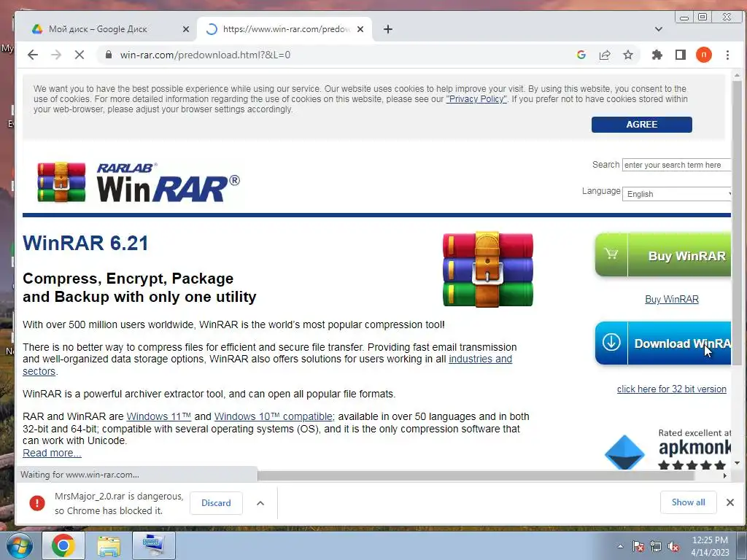Click the Read more link

(52, 453)
